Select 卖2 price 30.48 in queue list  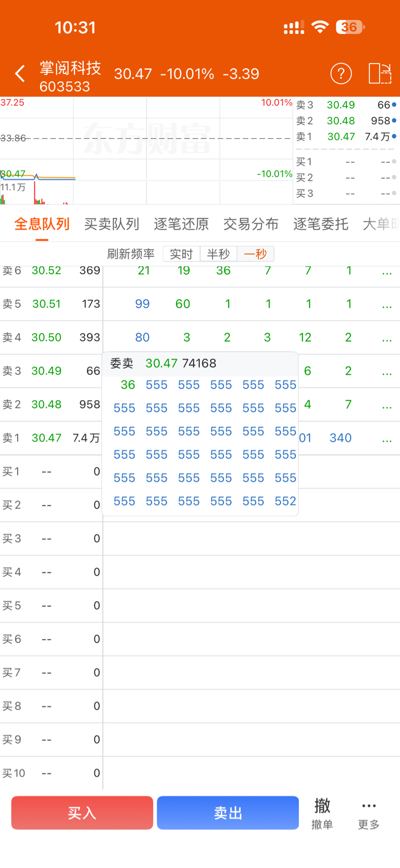[46, 404]
